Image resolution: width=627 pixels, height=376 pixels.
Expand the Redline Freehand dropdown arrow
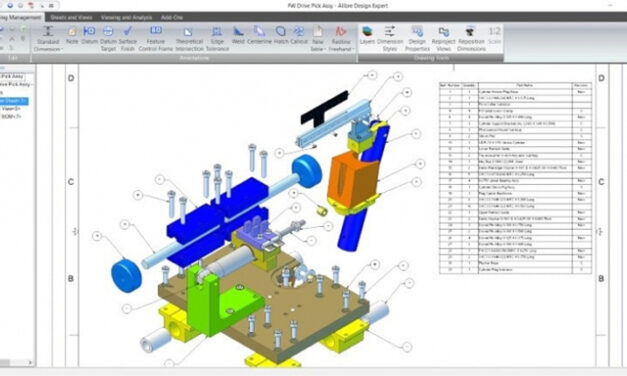coord(352,49)
